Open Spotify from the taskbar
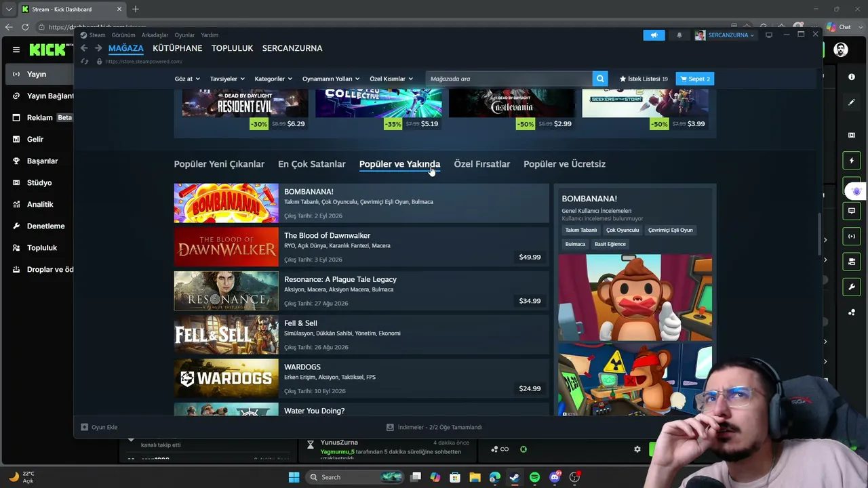 click(534, 477)
